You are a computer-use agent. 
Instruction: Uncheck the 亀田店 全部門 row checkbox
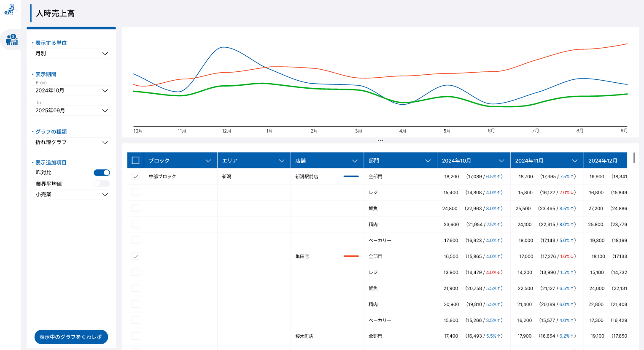click(x=135, y=256)
